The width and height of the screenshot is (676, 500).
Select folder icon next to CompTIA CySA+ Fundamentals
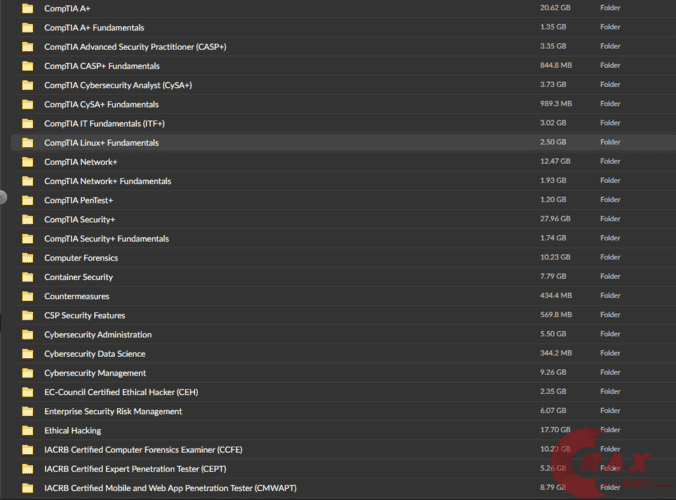pos(28,104)
